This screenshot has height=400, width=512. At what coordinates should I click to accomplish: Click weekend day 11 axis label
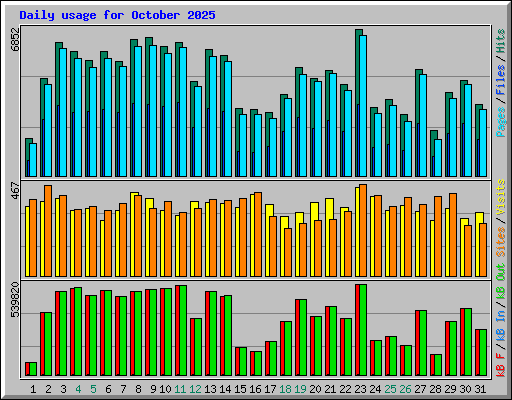[x=180, y=389]
